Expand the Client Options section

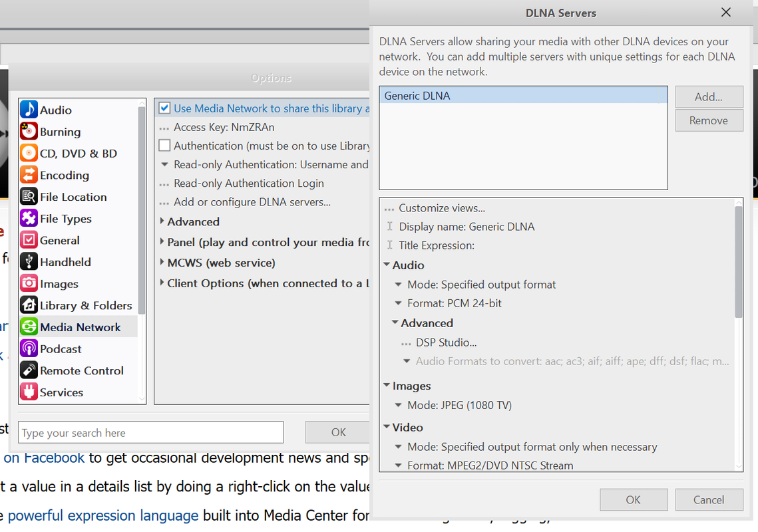pos(162,282)
